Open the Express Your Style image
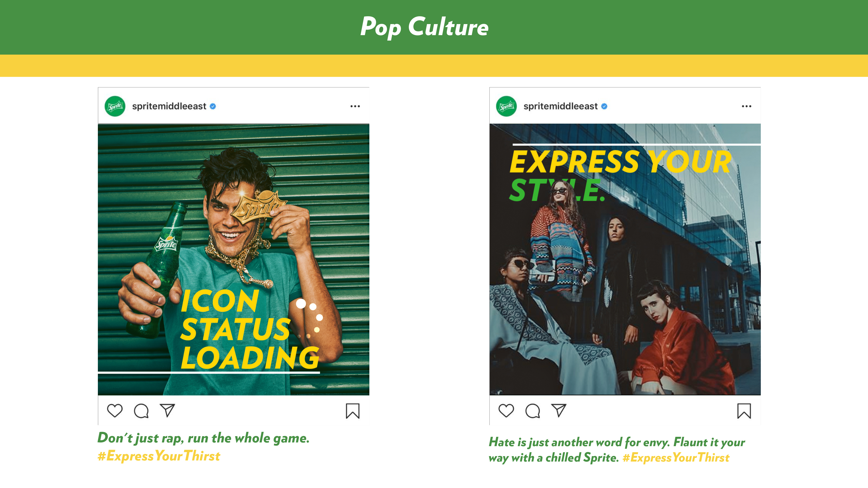This screenshot has width=868, height=488. [x=625, y=259]
